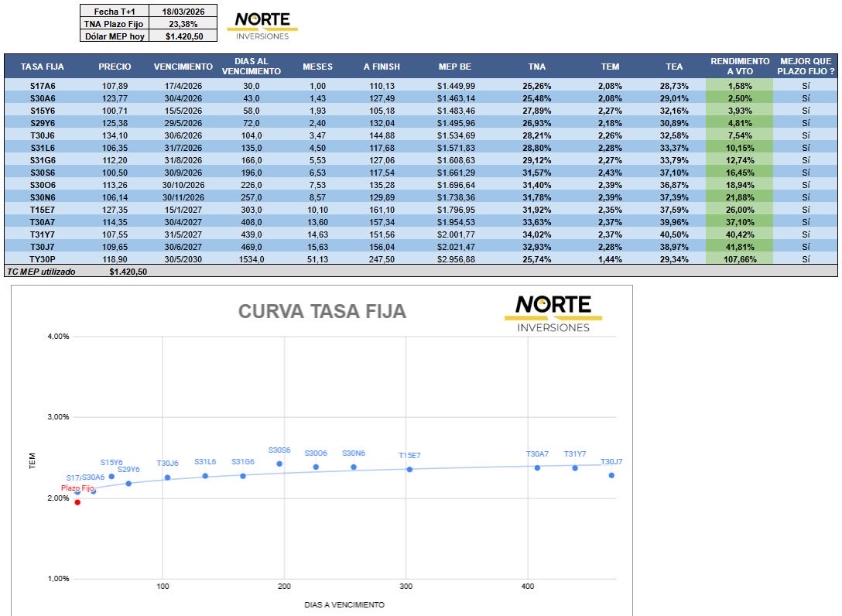Select the S17A6 ticker cell
Screen dimensions: 842x616
pos(43,86)
